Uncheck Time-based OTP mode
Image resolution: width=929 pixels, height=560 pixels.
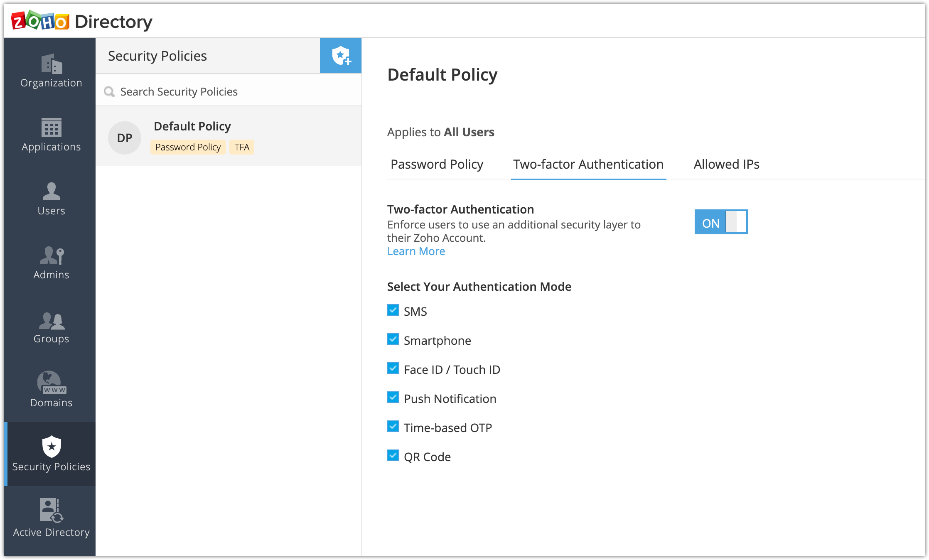(x=393, y=427)
